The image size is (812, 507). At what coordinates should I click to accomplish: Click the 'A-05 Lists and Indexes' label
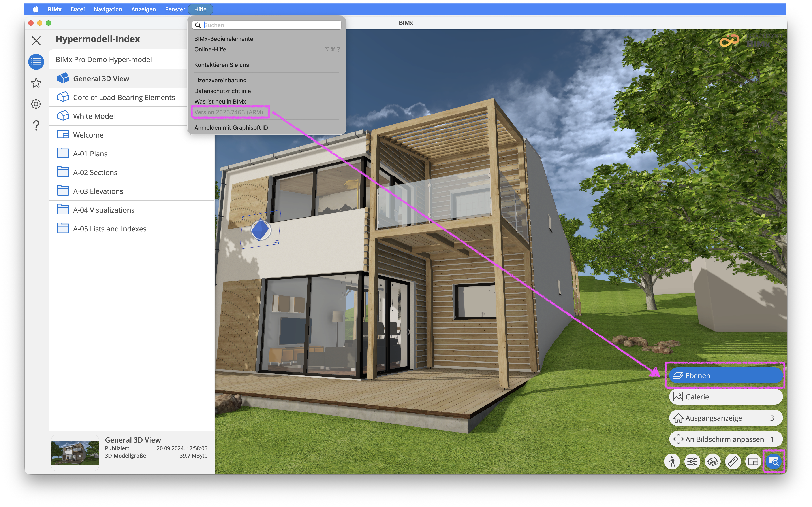tap(109, 229)
